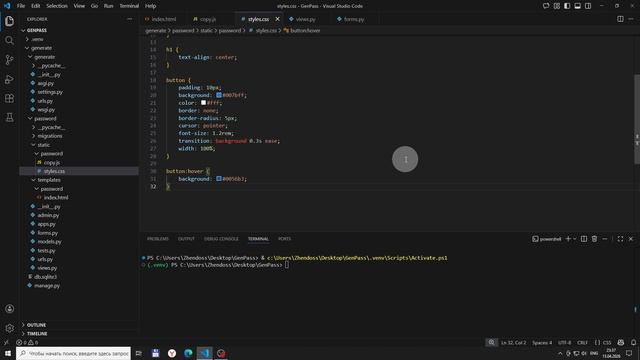Open the Extensions view
This screenshot has height=360, width=640.
tap(9, 98)
